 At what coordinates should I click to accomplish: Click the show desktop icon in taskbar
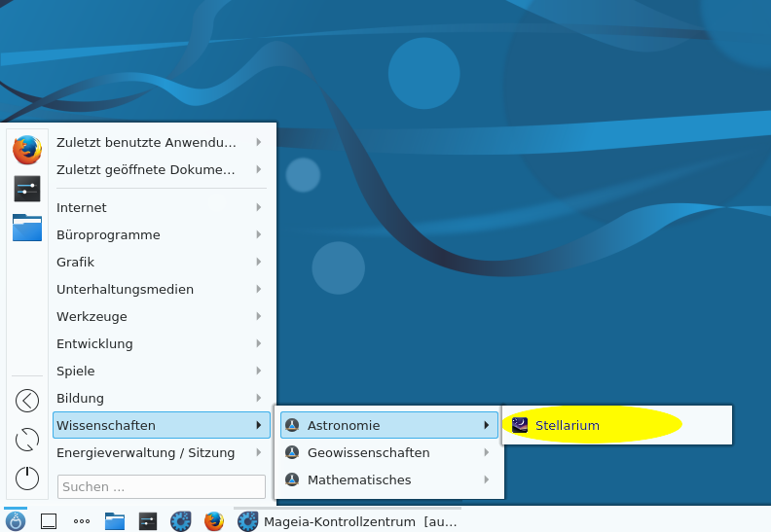click(49, 521)
